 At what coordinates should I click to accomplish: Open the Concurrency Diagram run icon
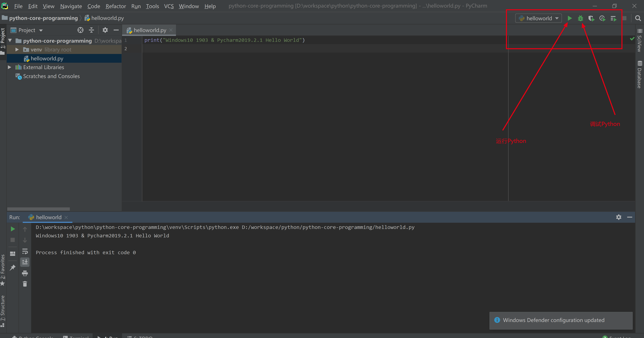click(x=614, y=18)
